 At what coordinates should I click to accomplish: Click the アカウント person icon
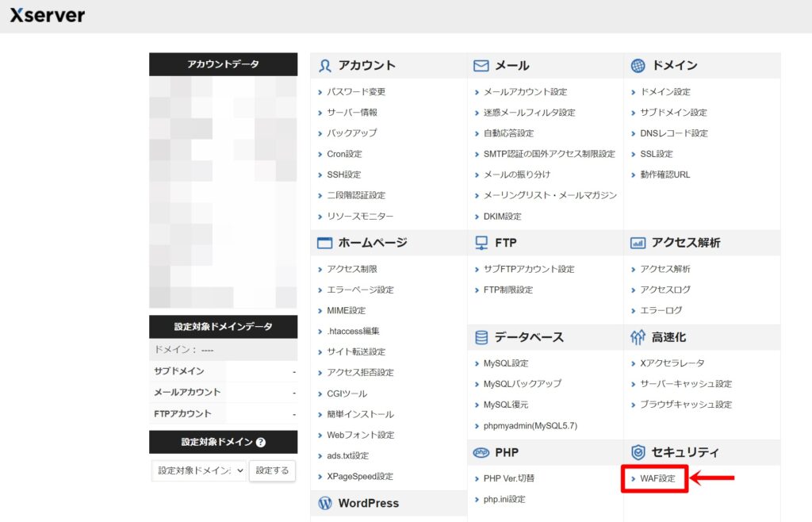tap(325, 65)
